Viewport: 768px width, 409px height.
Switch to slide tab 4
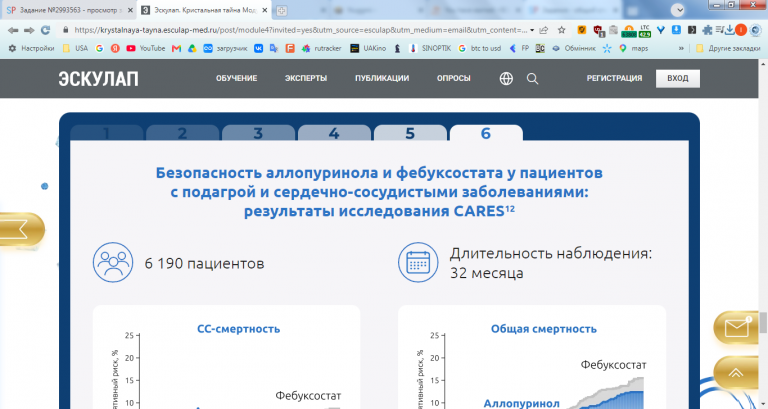pos(334,133)
